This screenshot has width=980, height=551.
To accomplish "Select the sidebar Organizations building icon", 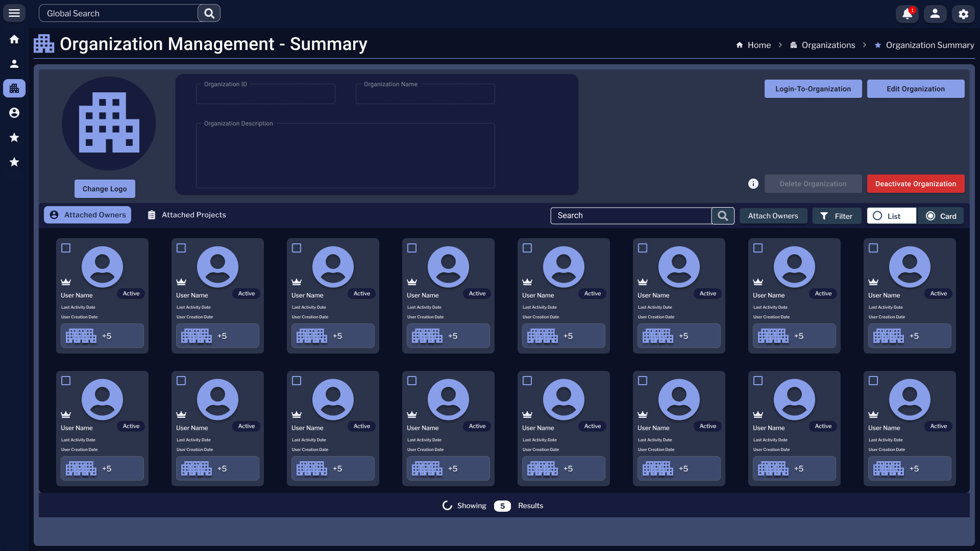I will pos(14,88).
